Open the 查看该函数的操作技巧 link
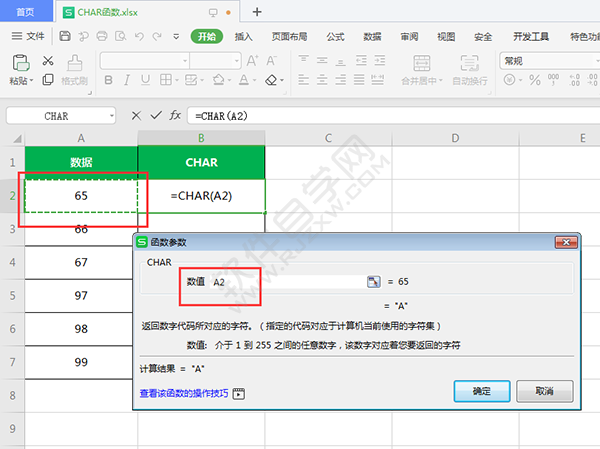The image size is (600, 449). [x=183, y=393]
